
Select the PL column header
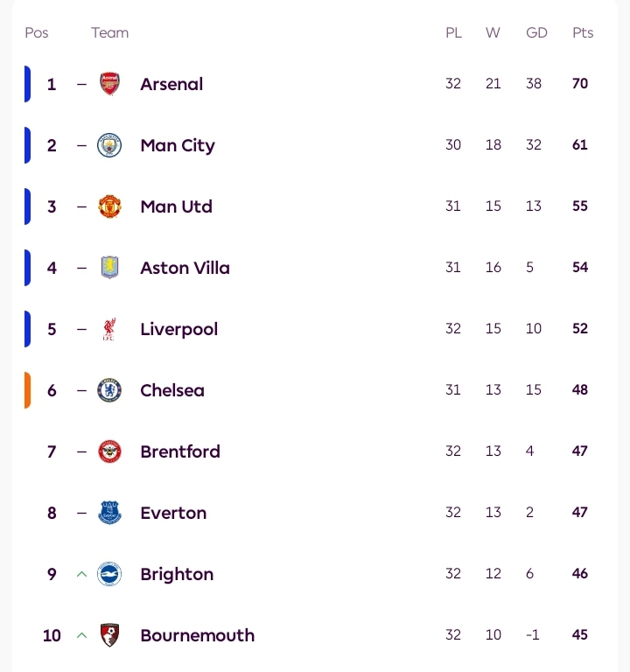click(453, 32)
